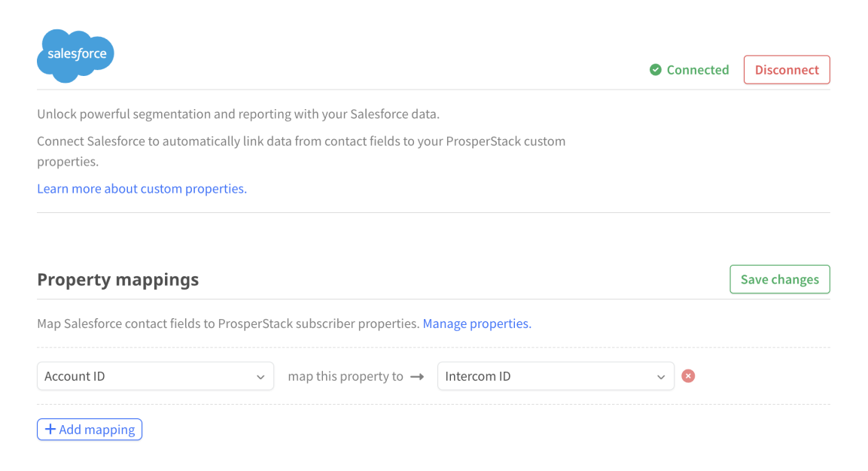
Task: Click the arrow icon between mapping fields
Action: 417,377
